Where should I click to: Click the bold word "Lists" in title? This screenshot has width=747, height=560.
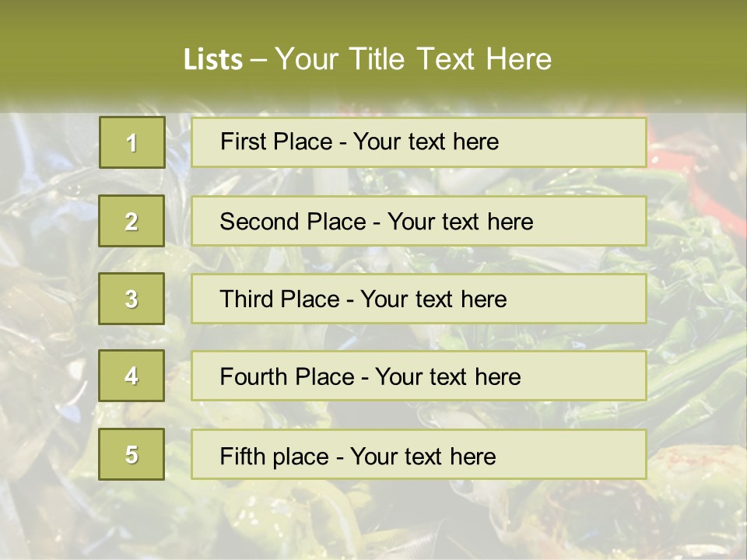point(212,60)
